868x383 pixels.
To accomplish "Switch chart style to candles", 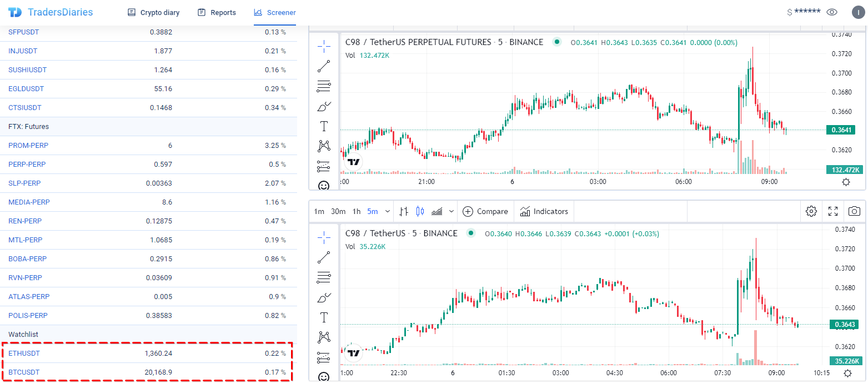I will [x=420, y=211].
